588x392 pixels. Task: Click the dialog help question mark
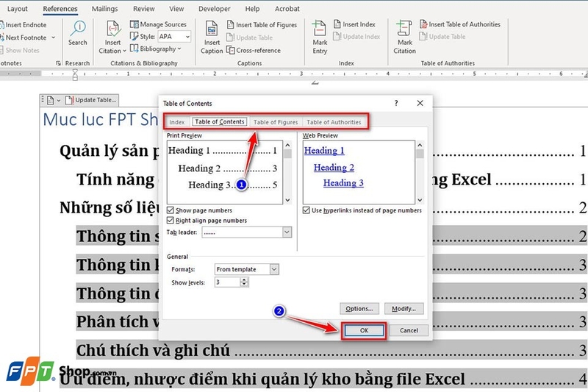(x=396, y=103)
